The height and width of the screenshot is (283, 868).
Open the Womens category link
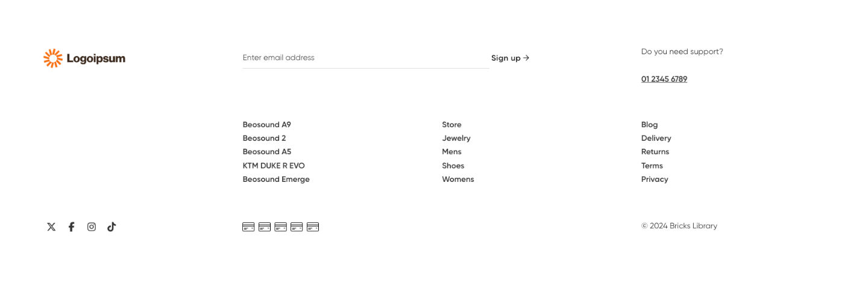458,179
